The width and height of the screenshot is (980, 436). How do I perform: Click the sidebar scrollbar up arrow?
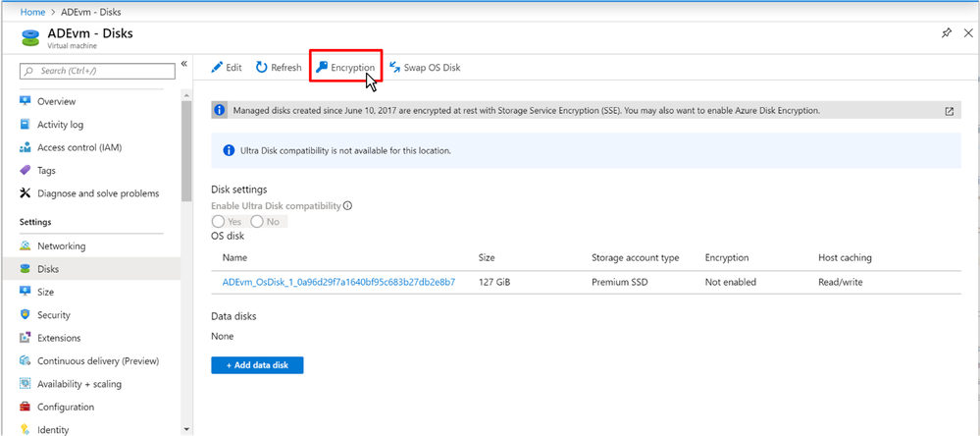[x=186, y=94]
